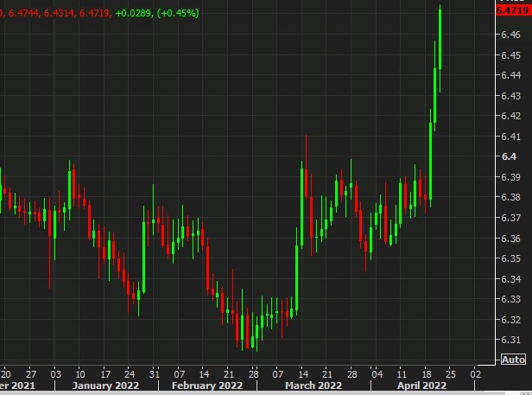
Task: Click the 6.32 price axis label
Action: coord(510,320)
